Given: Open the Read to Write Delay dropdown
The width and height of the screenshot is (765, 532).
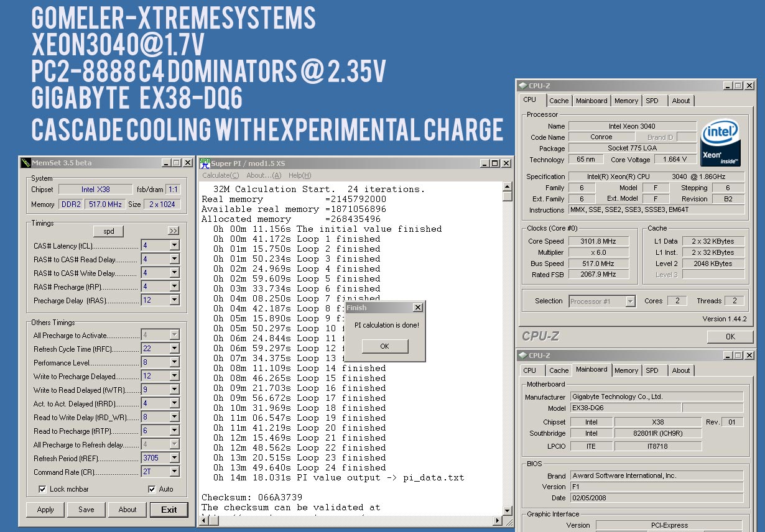Looking at the screenshot, I should [174, 417].
